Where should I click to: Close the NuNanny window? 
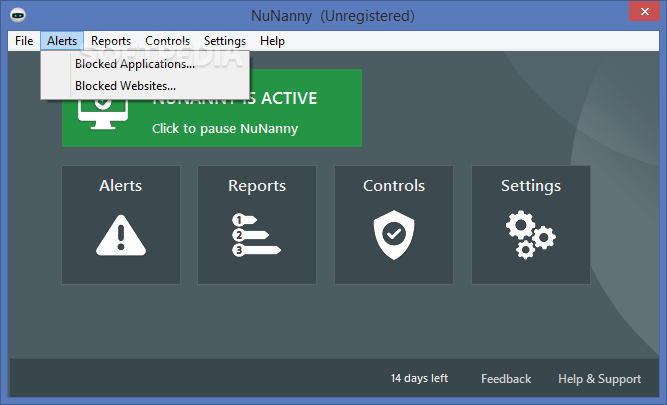[644, 11]
